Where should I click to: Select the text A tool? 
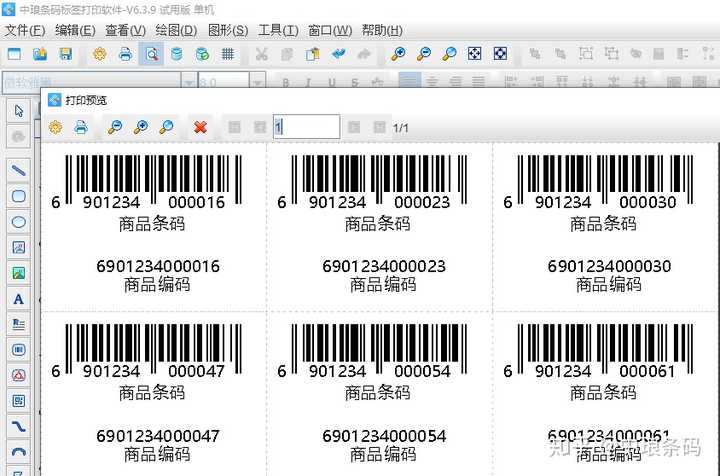click(18, 299)
